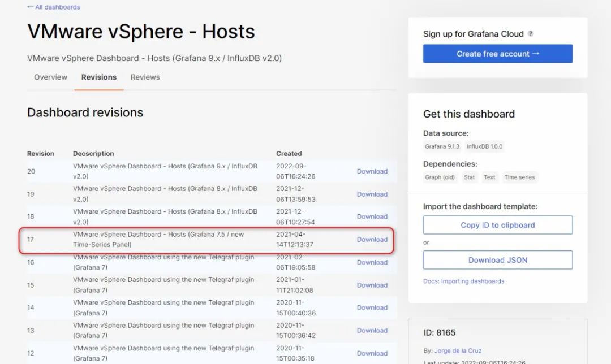The width and height of the screenshot is (611, 364).
Task: Click the Get this dashboard heading
Action: [x=469, y=114]
